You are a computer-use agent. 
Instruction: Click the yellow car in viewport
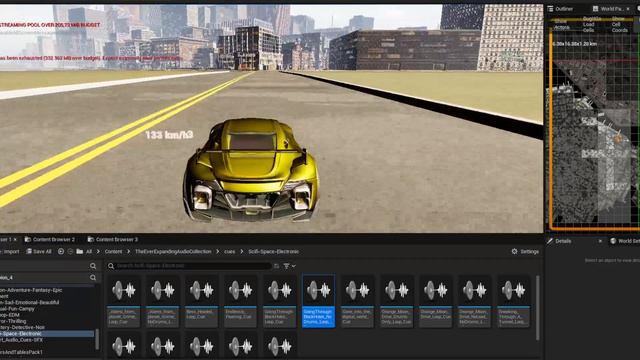251,170
